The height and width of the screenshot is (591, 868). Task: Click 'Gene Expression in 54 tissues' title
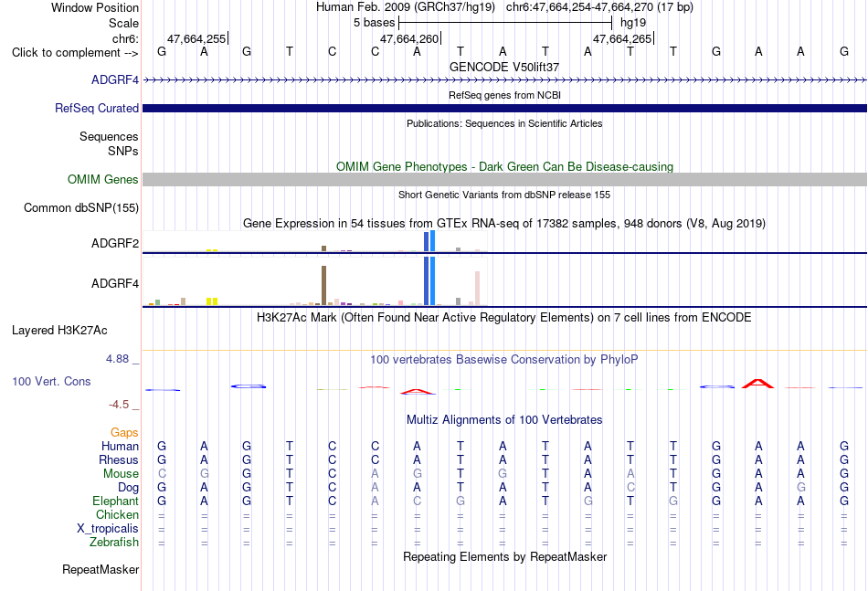point(504,224)
